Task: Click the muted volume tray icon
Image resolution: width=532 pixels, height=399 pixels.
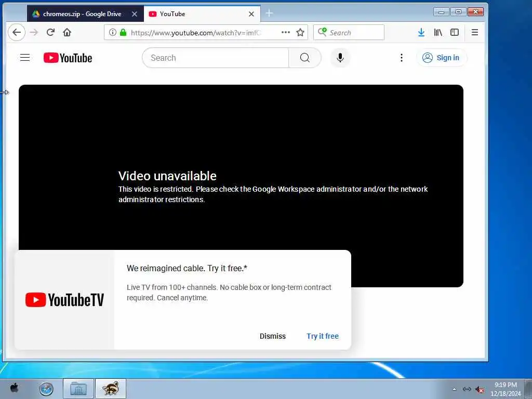Action: [480, 390]
